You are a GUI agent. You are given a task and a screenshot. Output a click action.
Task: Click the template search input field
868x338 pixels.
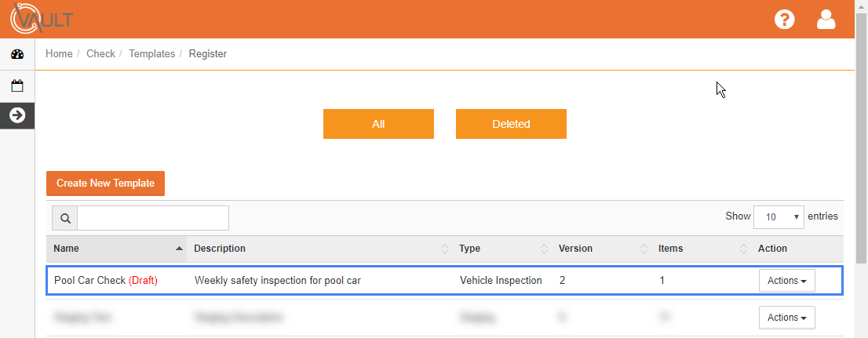(153, 218)
